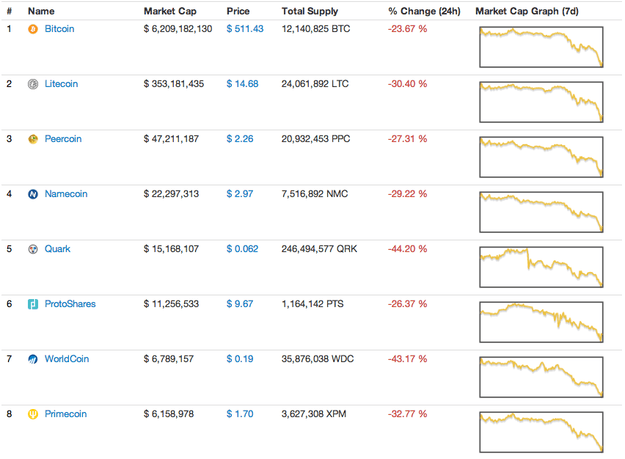
Task: Click the Primecoin logo icon
Action: point(33,414)
